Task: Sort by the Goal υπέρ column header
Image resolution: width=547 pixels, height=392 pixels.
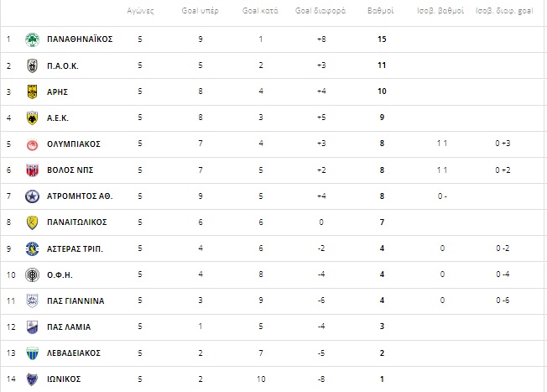Action: point(201,11)
